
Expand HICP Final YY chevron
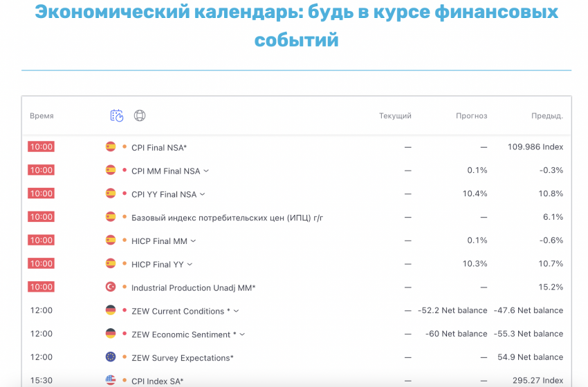pyautogui.click(x=190, y=264)
